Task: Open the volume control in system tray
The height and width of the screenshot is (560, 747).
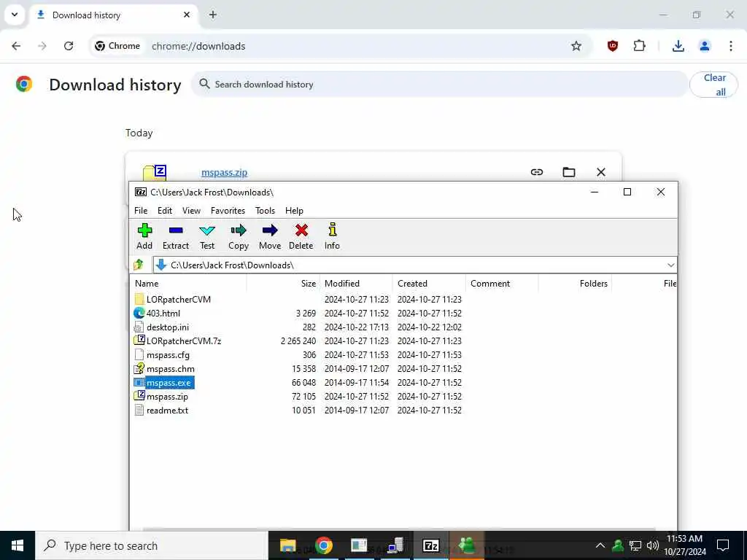Action: 653,545
